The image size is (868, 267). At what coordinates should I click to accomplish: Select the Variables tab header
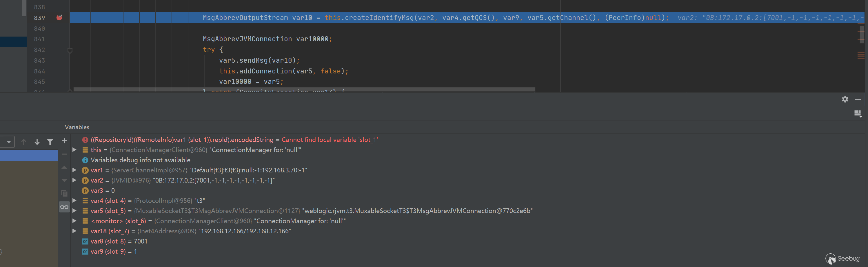tap(77, 127)
